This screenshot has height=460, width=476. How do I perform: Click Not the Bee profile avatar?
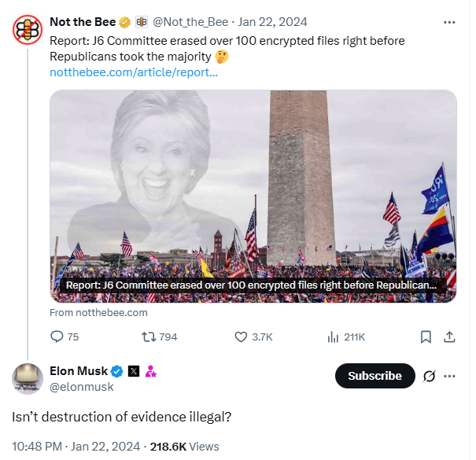[x=28, y=30]
